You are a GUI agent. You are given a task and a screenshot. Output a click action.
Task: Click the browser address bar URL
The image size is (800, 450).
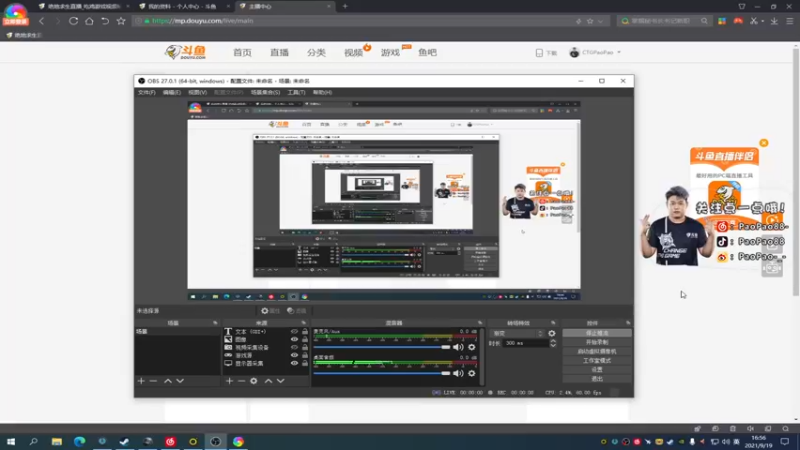tap(203, 21)
